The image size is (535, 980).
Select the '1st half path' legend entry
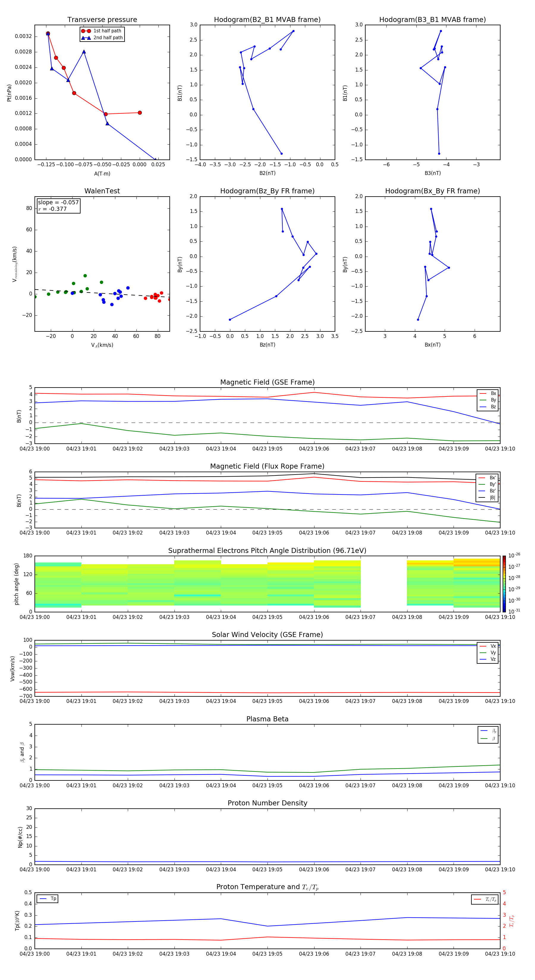pyautogui.click(x=102, y=31)
